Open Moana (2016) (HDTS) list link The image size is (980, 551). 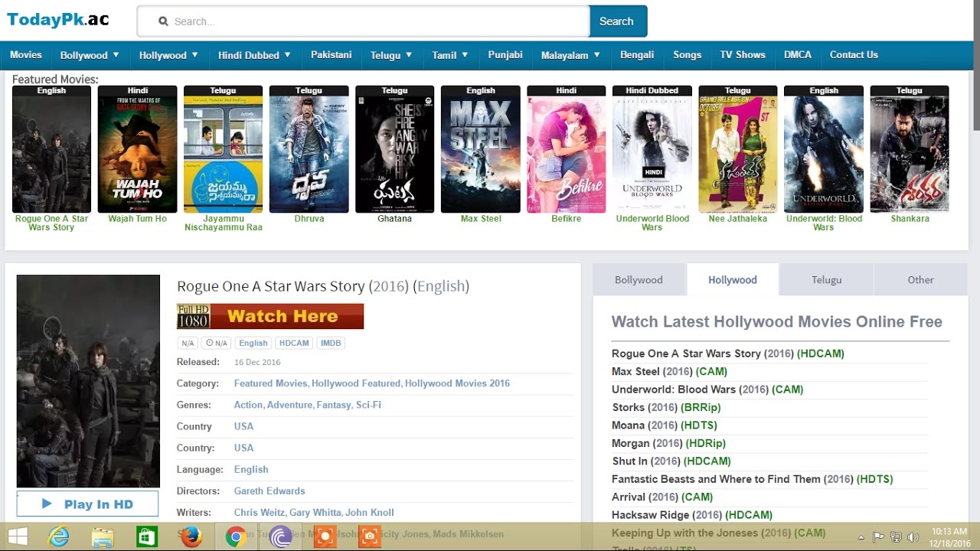click(665, 425)
